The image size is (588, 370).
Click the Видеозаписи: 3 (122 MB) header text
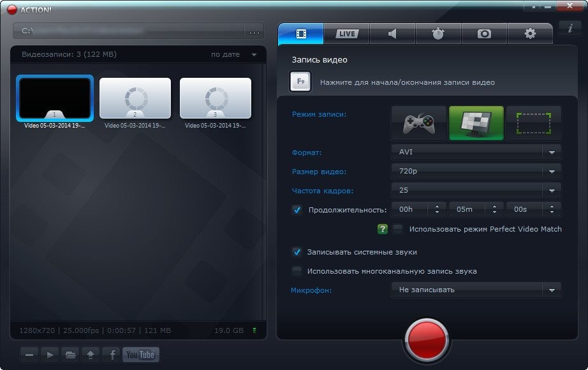coord(69,54)
